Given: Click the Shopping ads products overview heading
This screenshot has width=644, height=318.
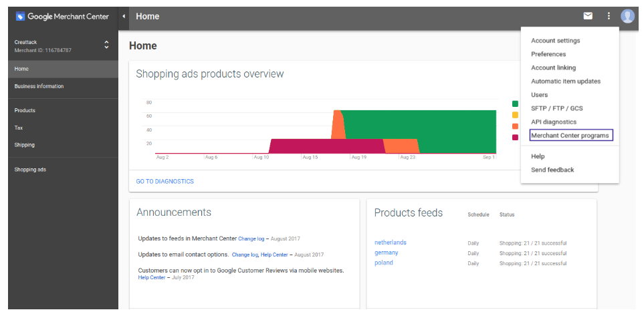Looking at the screenshot, I should click(x=210, y=74).
